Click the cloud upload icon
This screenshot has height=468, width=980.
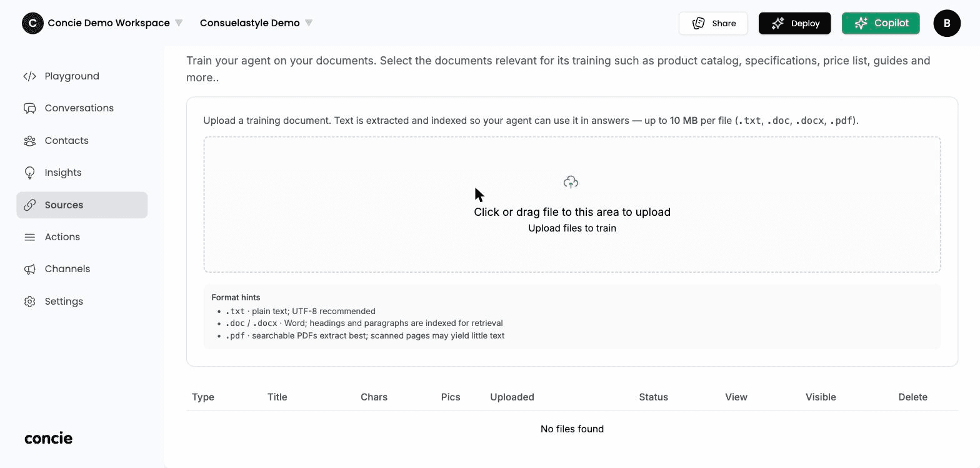point(571,182)
